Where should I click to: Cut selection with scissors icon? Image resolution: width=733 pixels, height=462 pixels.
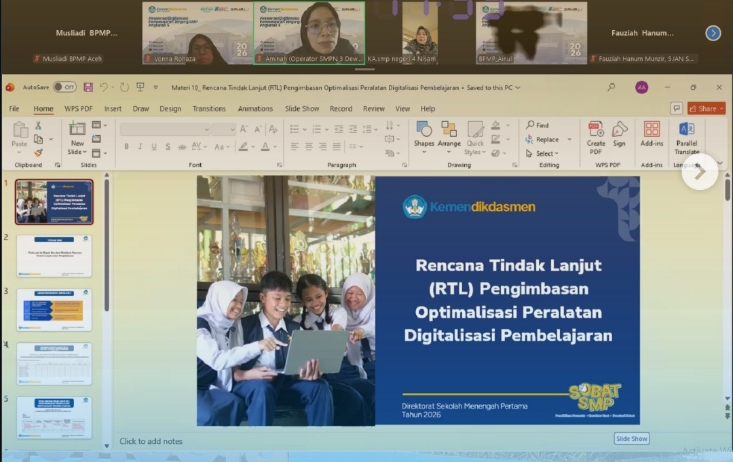pyautogui.click(x=38, y=125)
